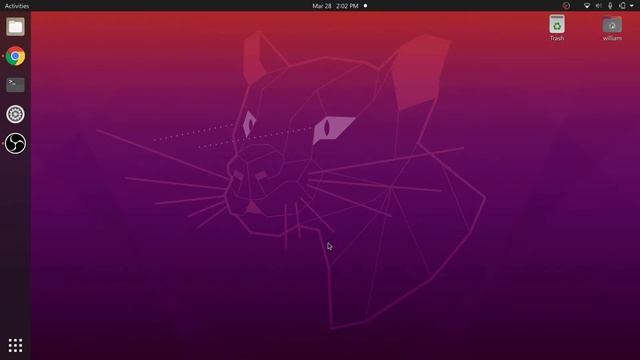Click the volume speaker icon
Image resolution: width=640 pixels, height=360 pixels.
point(598,6)
